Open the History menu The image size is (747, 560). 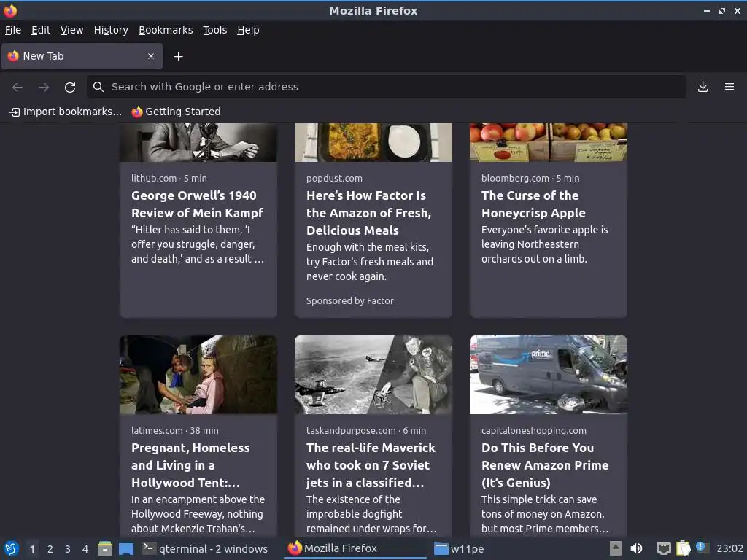coord(111,30)
